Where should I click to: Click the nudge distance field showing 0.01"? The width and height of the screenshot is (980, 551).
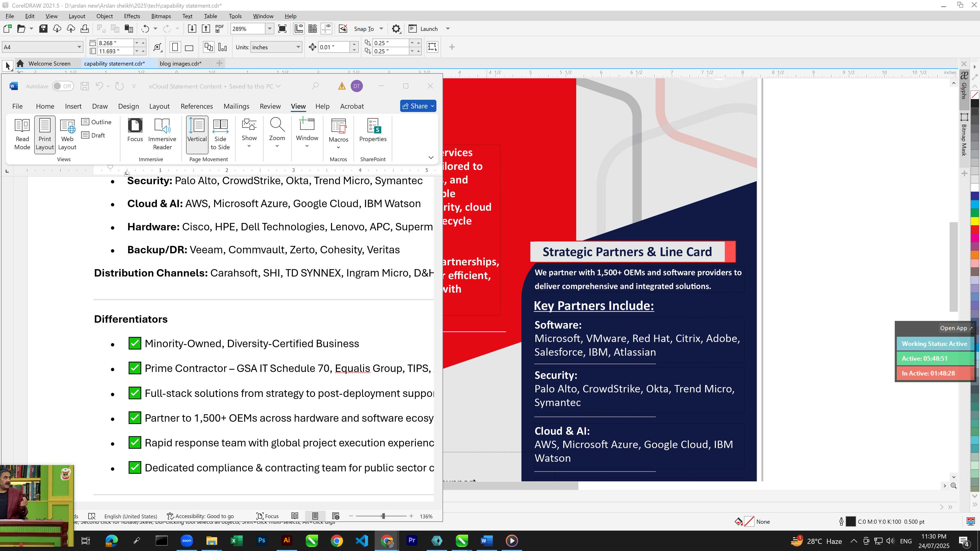pyautogui.click(x=333, y=47)
